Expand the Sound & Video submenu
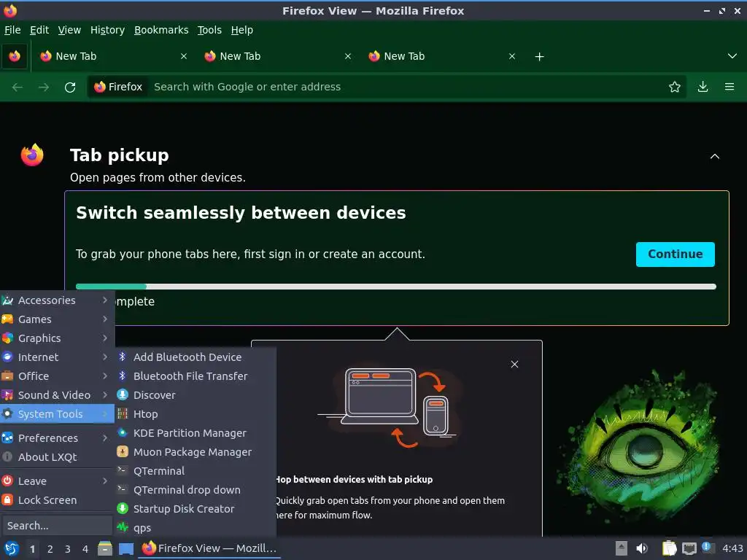 57,395
